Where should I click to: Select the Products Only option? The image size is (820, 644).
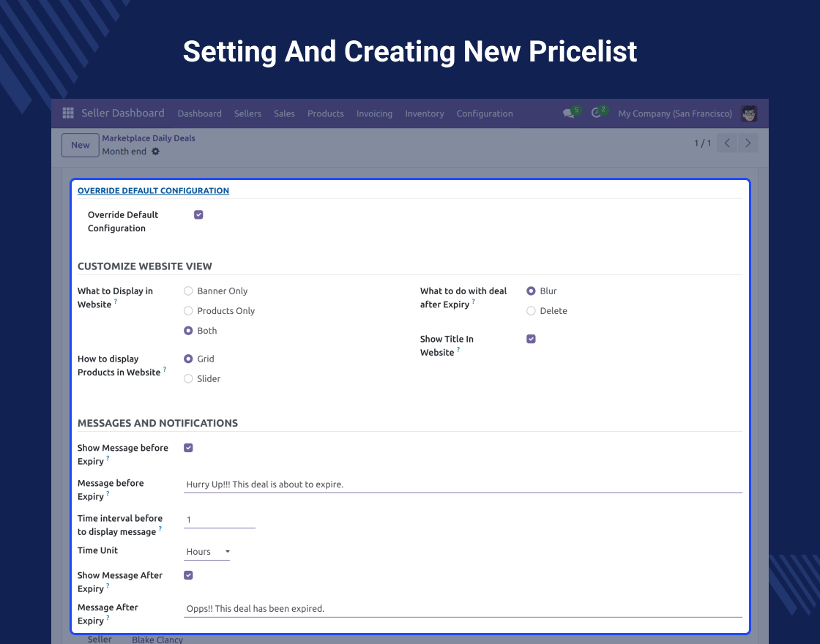click(188, 311)
